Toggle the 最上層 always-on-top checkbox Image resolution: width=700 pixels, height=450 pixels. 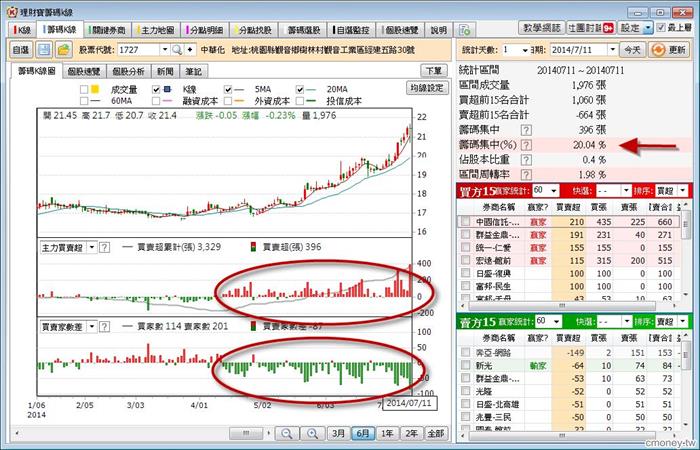[x=661, y=28]
